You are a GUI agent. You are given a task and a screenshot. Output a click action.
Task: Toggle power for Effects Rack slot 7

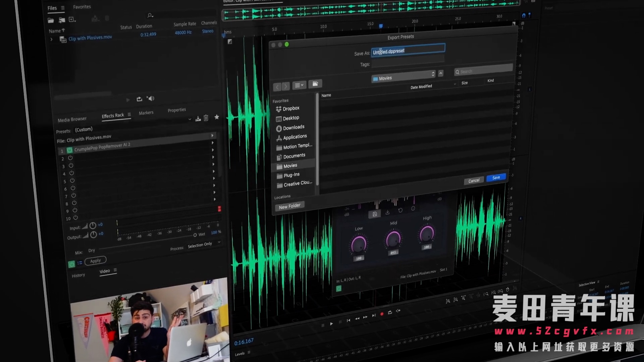pyautogui.click(x=74, y=195)
